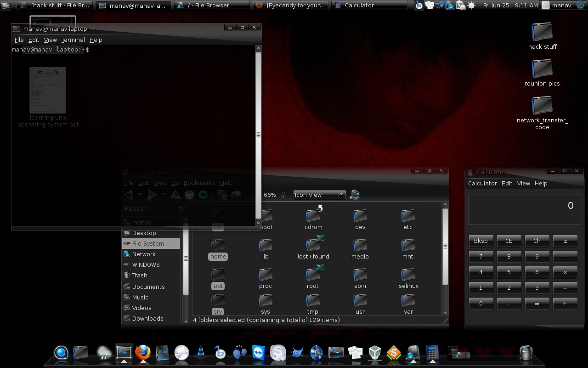Open the manav user menu in top panel
The height and width of the screenshot is (368, 588).
pyautogui.click(x=557, y=6)
